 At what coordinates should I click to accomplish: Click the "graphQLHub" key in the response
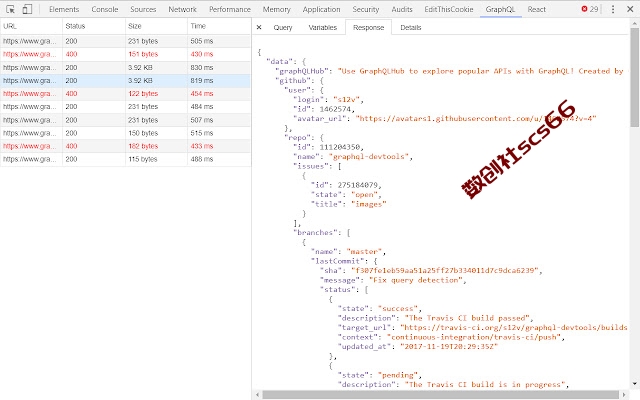pyautogui.click(x=302, y=71)
